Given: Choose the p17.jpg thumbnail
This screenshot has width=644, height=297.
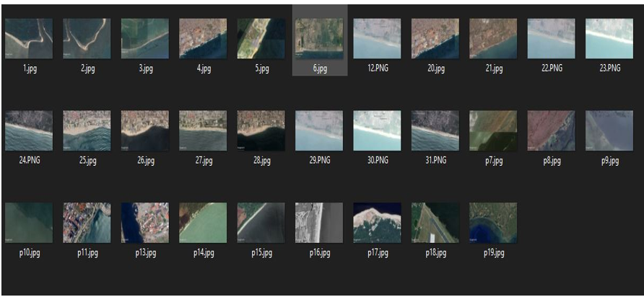Looking at the screenshot, I should tap(377, 223).
